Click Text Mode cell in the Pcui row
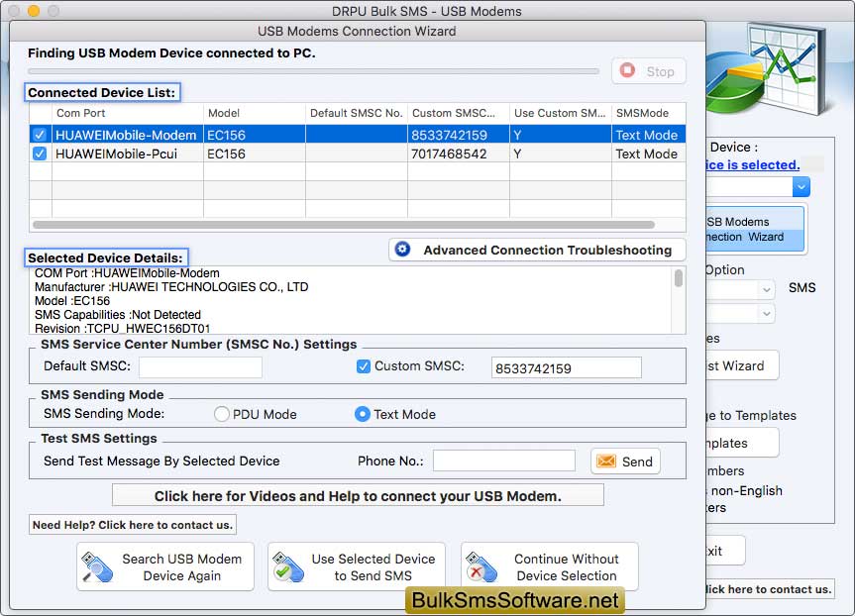The width and height of the screenshot is (855, 616). click(647, 154)
